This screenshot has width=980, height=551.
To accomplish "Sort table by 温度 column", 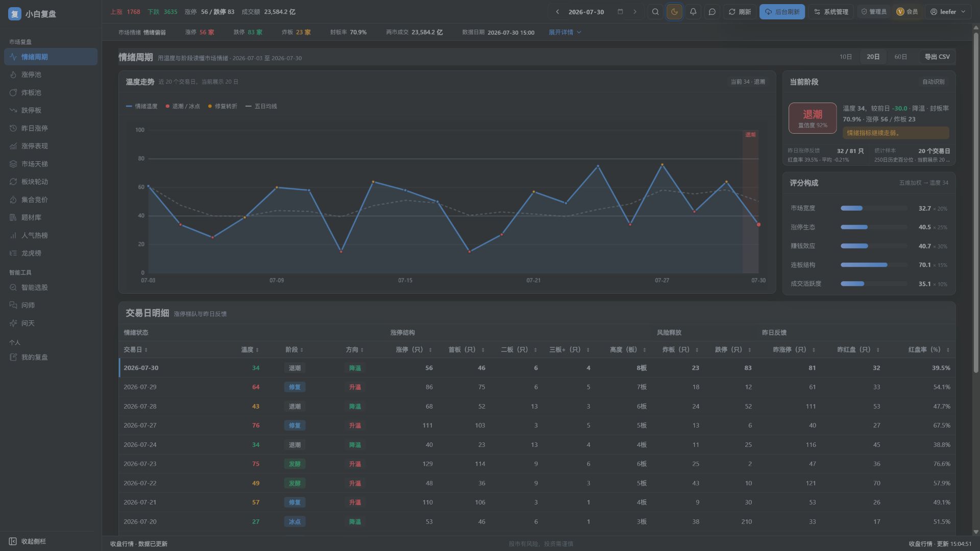I will [x=250, y=350].
